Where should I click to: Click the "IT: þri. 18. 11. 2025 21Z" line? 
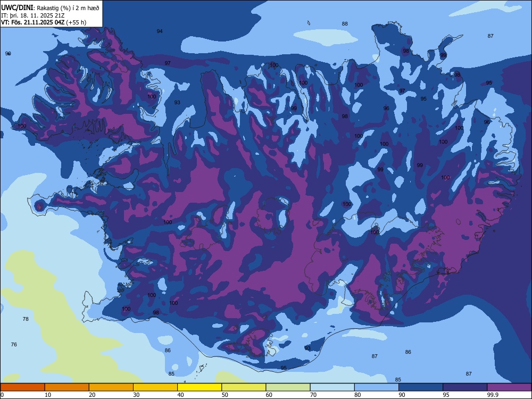(33, 15)
